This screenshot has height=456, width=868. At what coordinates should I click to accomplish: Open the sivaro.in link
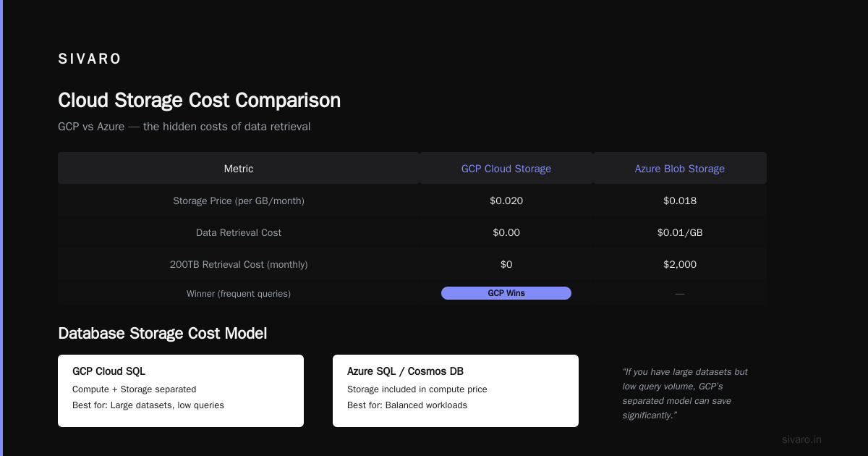pyautogui.click(x=801, y=439)
